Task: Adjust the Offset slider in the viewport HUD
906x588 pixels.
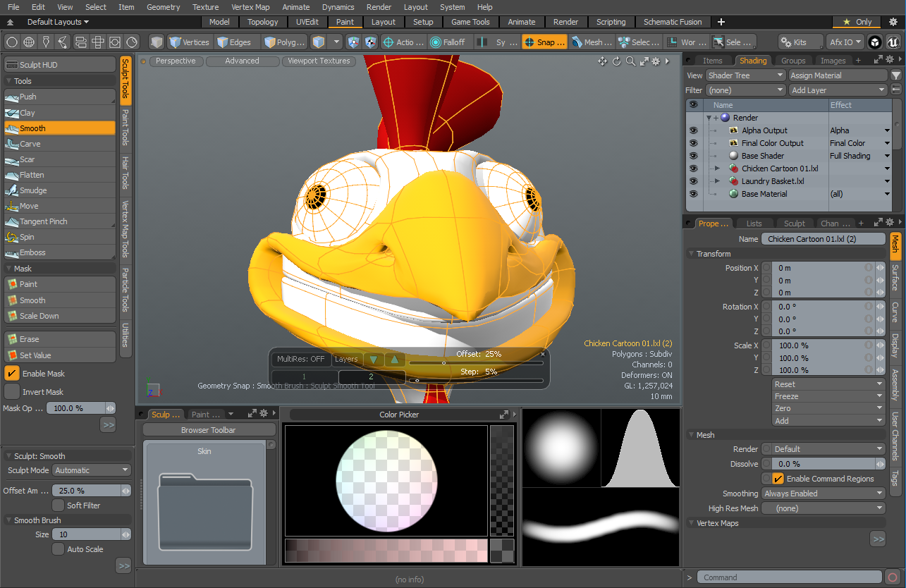Action: point(443,363)
